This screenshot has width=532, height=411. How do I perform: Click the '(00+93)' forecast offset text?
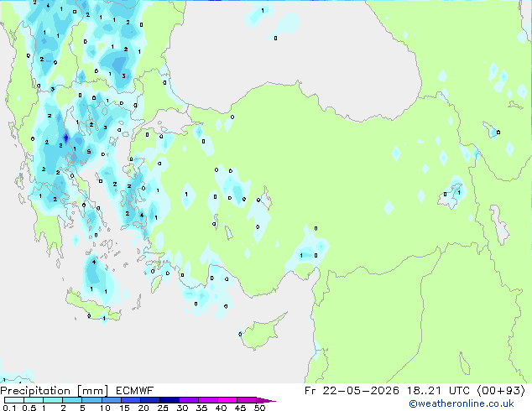501,391
